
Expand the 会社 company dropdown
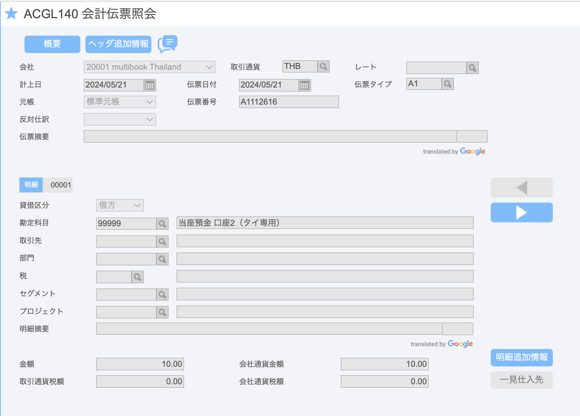[x=149, y=67]
